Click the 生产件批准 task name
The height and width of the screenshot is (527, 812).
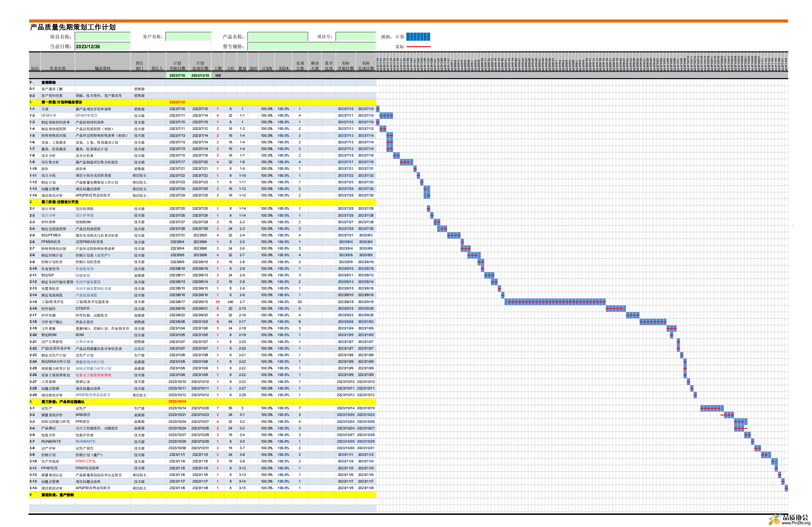pyautogui.click(x=50, y=461)
